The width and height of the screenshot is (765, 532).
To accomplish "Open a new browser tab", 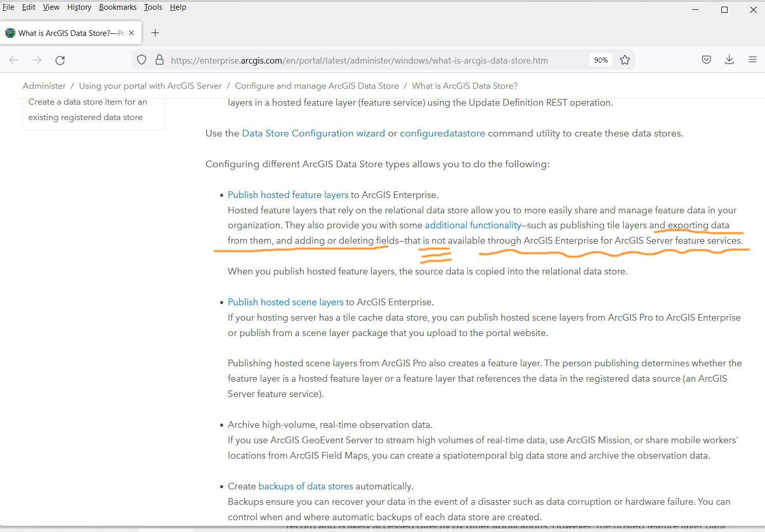I will [155, 33].
